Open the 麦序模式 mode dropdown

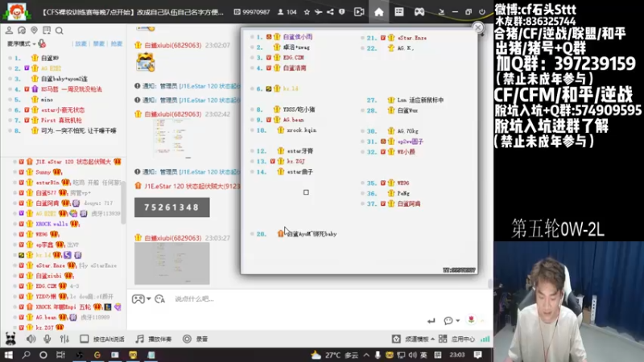coord(22,43)
